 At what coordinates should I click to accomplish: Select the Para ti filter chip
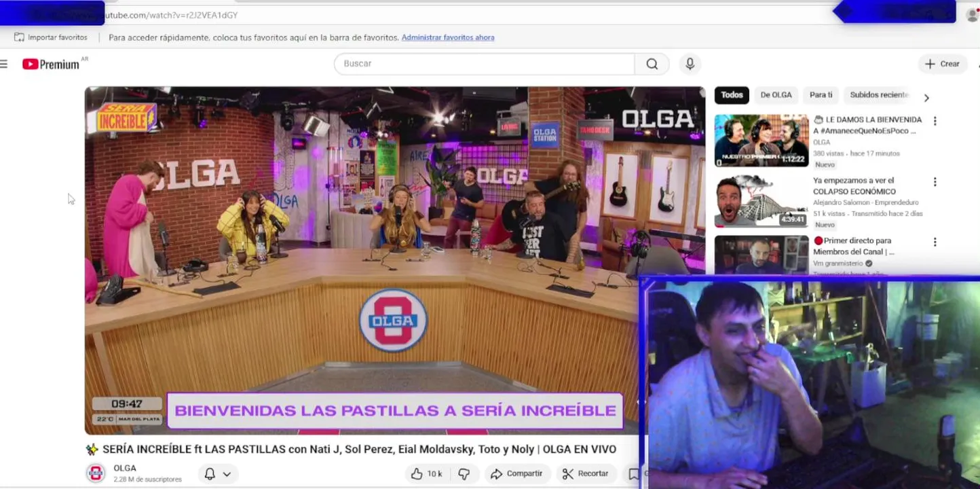(x=821, y=95)
